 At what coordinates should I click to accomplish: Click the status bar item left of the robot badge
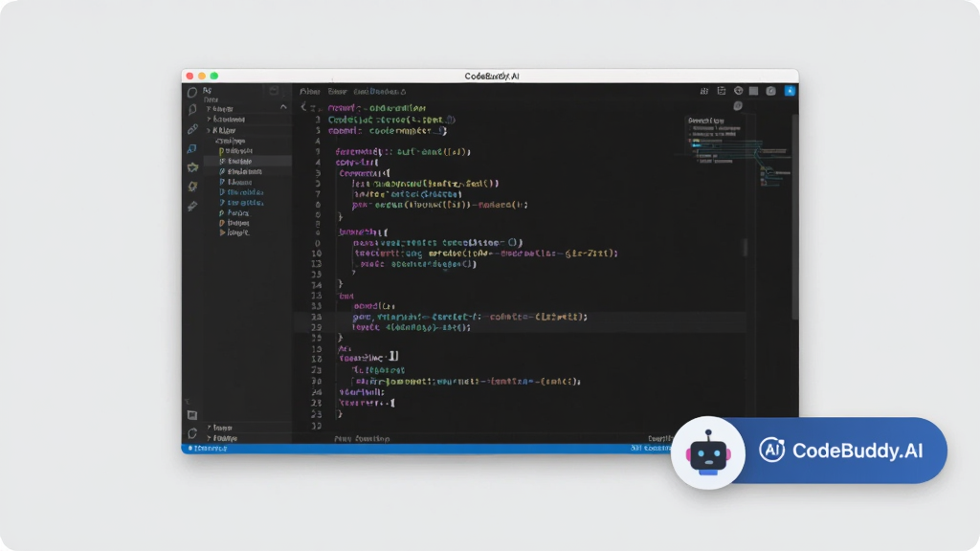[x=651, y=449]
